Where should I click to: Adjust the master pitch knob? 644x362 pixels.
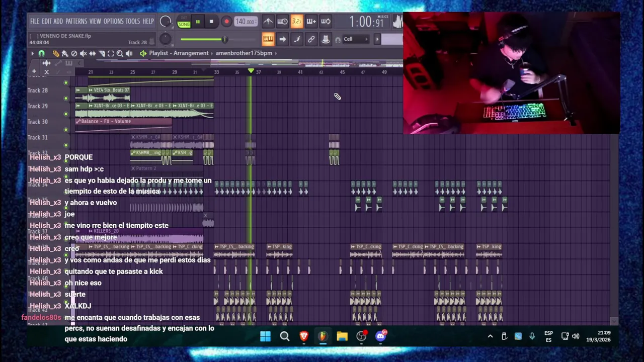tap(165, 39)
